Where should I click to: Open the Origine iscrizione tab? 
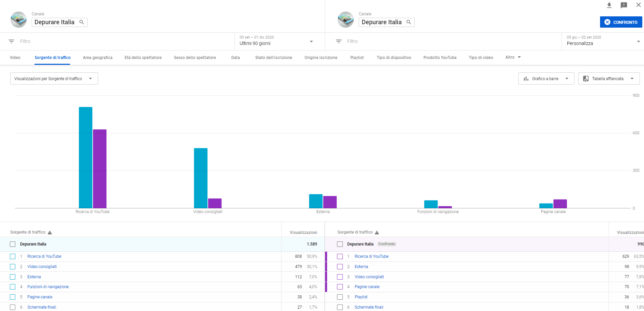click(321, 58)
